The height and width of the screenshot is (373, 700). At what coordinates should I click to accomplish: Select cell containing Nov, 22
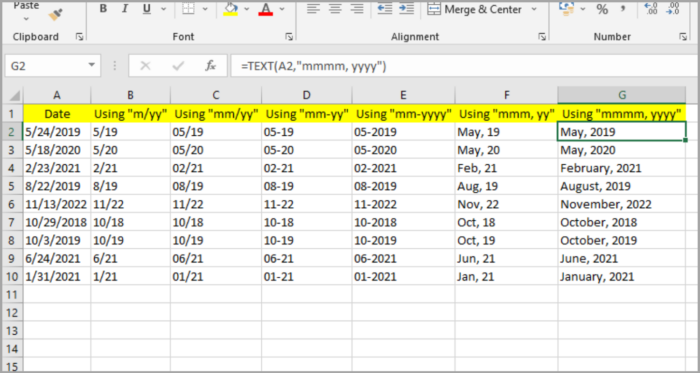506,204
